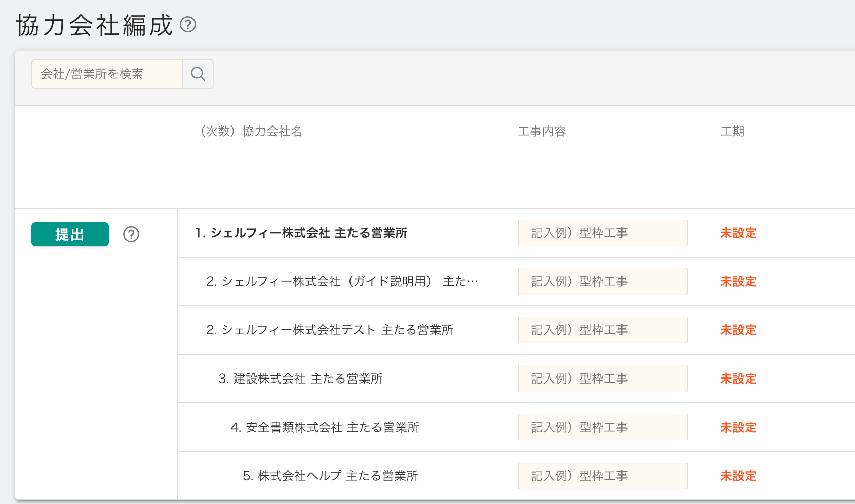Open the help icon next to 提出 button

(131, 234)
